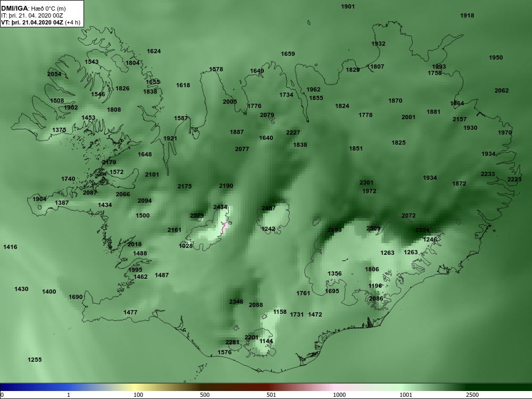Click the map value 2157
The width and height of the screenshot is (532, 399).
pyautogui.click(x=460, y=119)
